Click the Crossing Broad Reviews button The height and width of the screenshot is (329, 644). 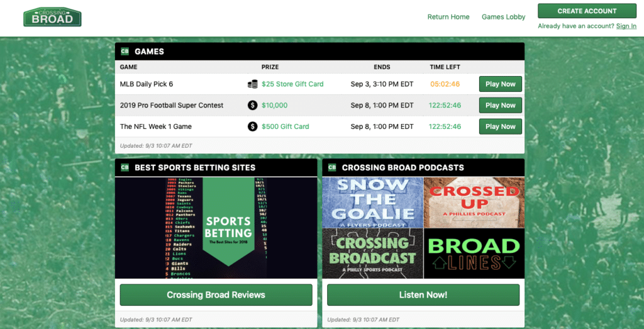(x=216, y=294)
